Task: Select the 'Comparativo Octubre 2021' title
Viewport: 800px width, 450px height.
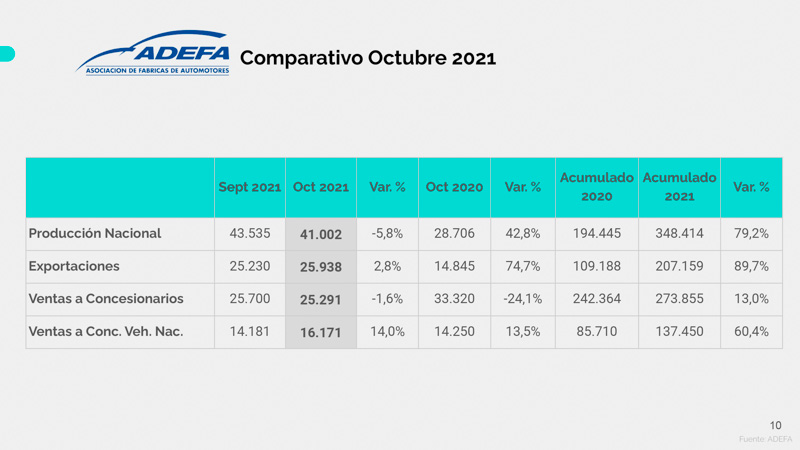Action: tap(368, 58)
